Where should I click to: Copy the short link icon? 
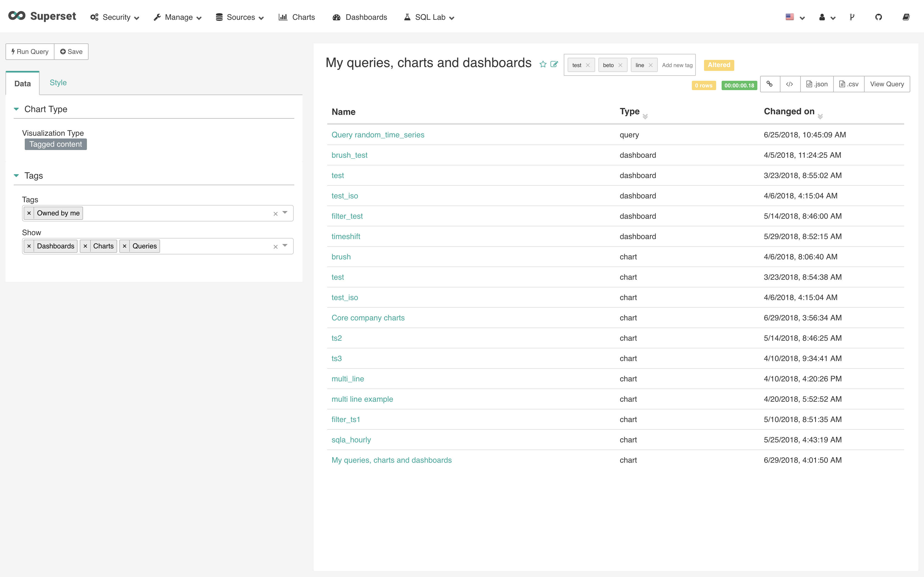(x=770, y=84)
